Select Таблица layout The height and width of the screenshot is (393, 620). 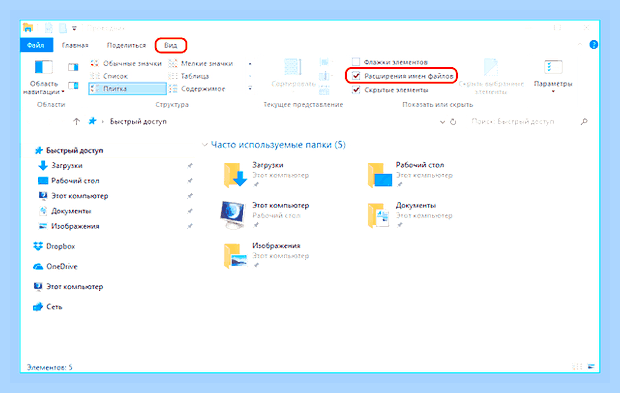[x=189, y=76]
